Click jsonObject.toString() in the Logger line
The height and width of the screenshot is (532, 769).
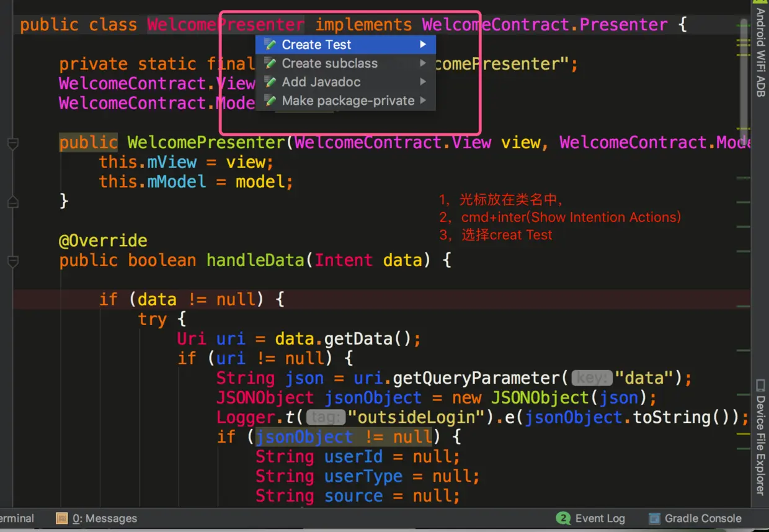coord(628,417)
